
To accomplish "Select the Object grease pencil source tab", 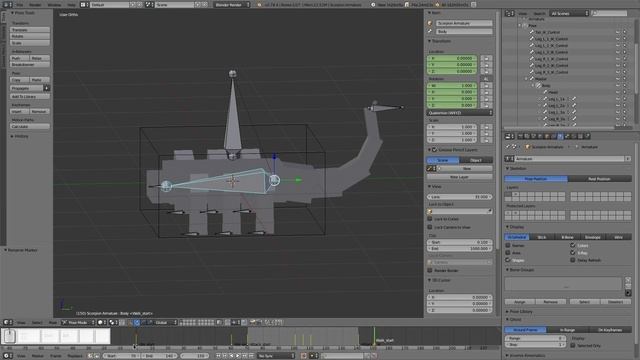I will pos(476,160).
